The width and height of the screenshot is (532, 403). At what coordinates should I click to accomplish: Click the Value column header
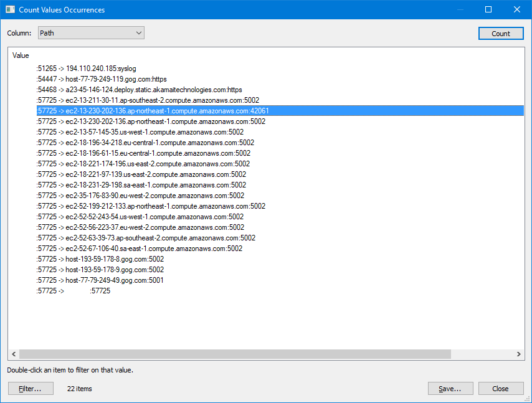21,55
